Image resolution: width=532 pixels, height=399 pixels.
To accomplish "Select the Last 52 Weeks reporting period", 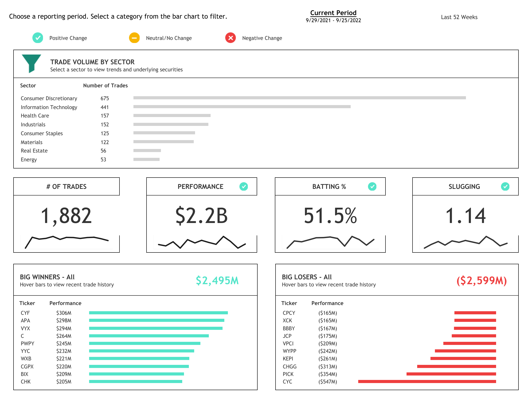I will [459, 17].
